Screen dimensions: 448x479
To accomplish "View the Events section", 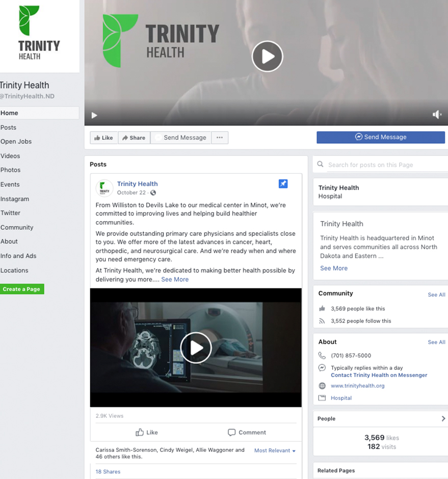I will (x=10, y=184).
